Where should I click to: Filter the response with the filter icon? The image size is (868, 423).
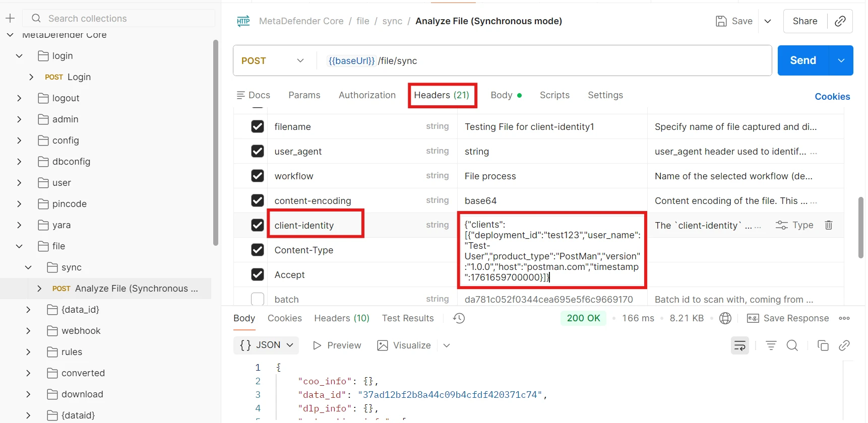click(x=771, y=345)
